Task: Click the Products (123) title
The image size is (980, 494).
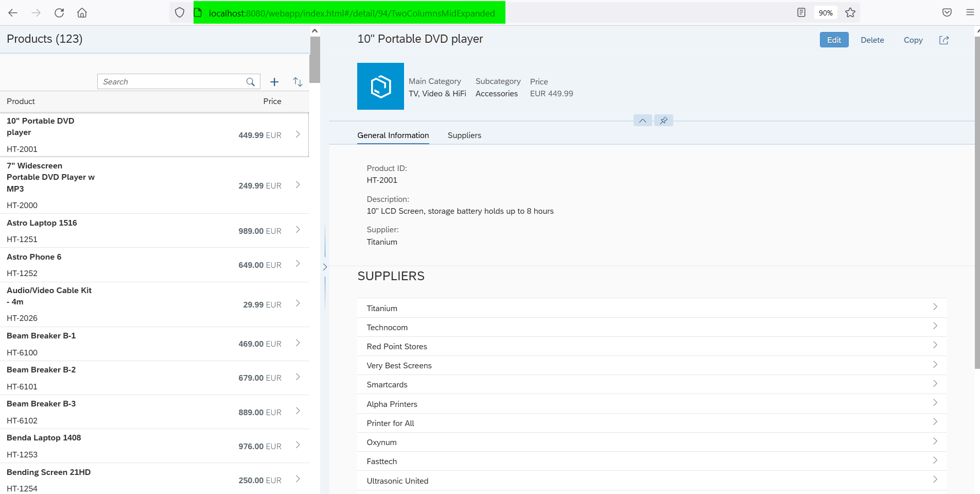Action: pos(45,39)
